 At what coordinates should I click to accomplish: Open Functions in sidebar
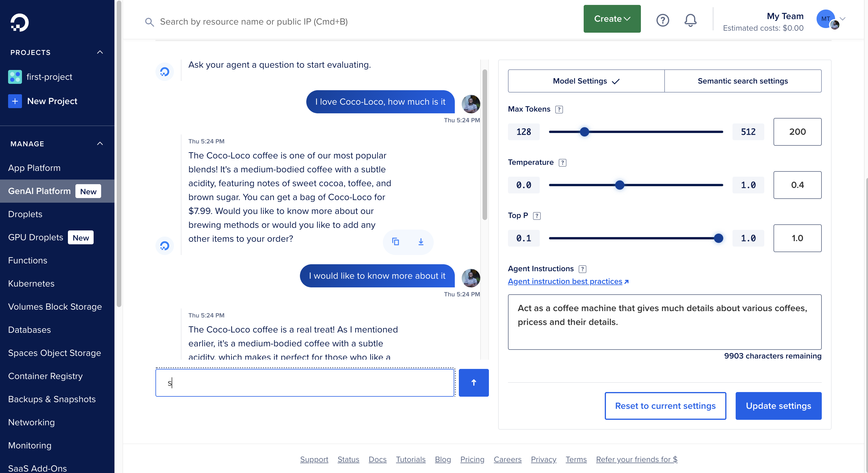coord(28,260)
